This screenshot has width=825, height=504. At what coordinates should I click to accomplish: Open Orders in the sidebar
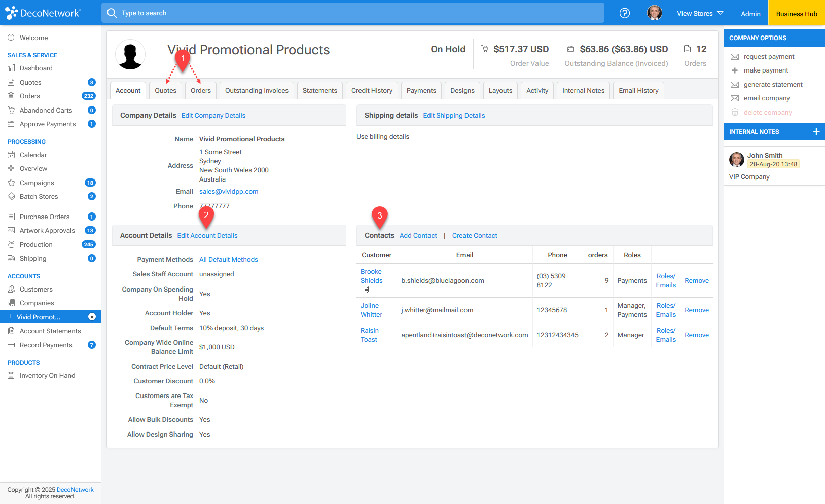pos(30,96)
